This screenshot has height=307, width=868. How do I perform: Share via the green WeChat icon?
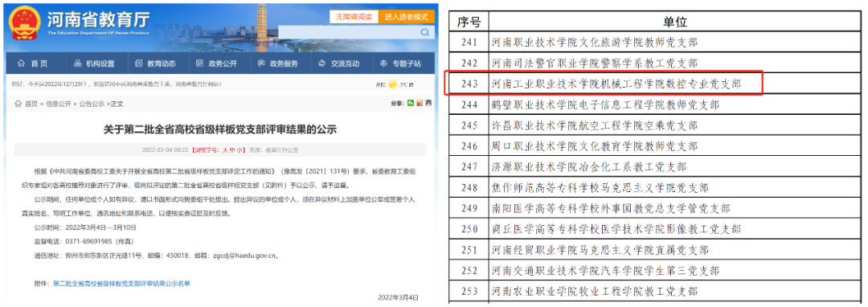[411, 103]
